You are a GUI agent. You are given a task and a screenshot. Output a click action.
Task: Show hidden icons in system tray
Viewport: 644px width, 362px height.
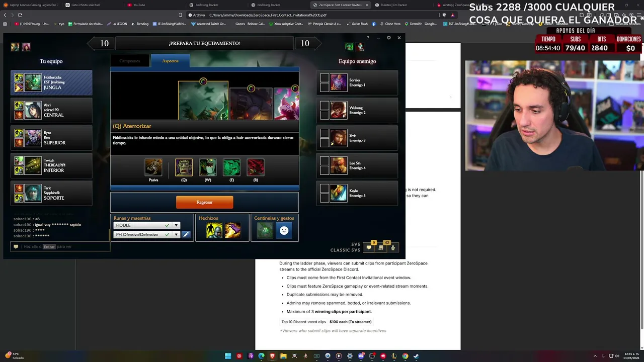(x=595, y=356)
